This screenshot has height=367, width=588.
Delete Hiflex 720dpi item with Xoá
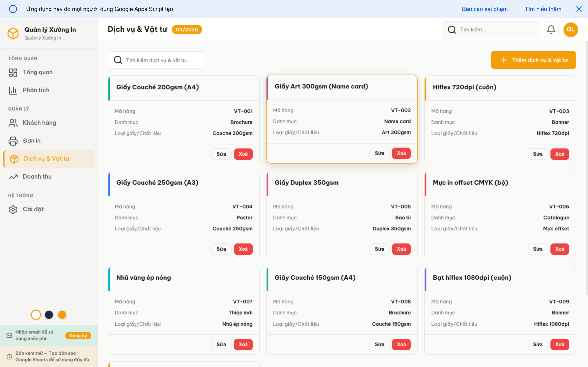(x=559, y=154)
